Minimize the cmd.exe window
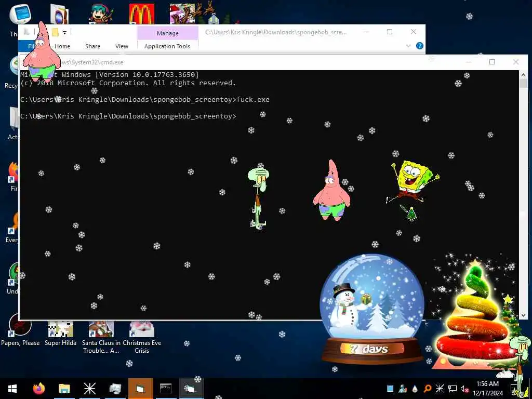The width and height of the screenshot is (532, 399). pyautogui.click(x=469, y=62)
